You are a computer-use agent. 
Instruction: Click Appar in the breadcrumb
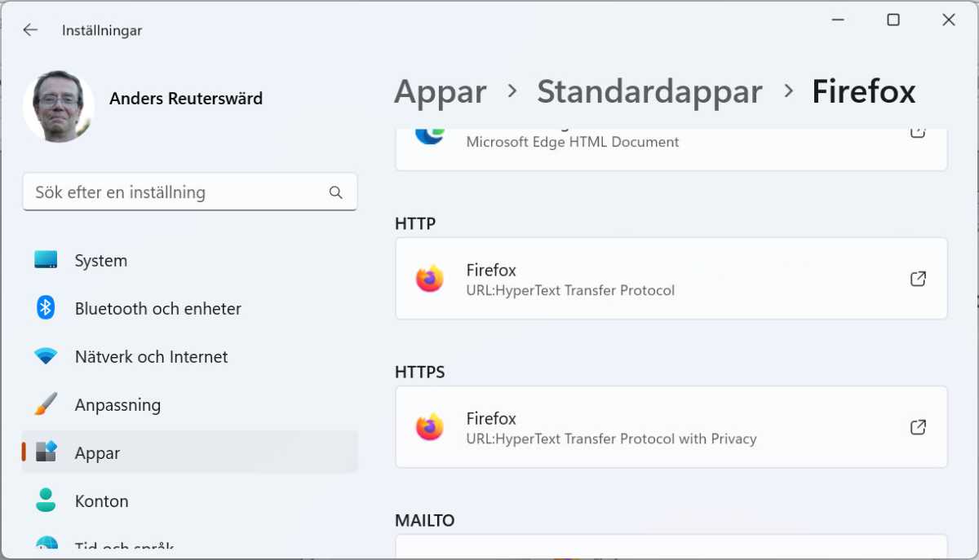441,91
